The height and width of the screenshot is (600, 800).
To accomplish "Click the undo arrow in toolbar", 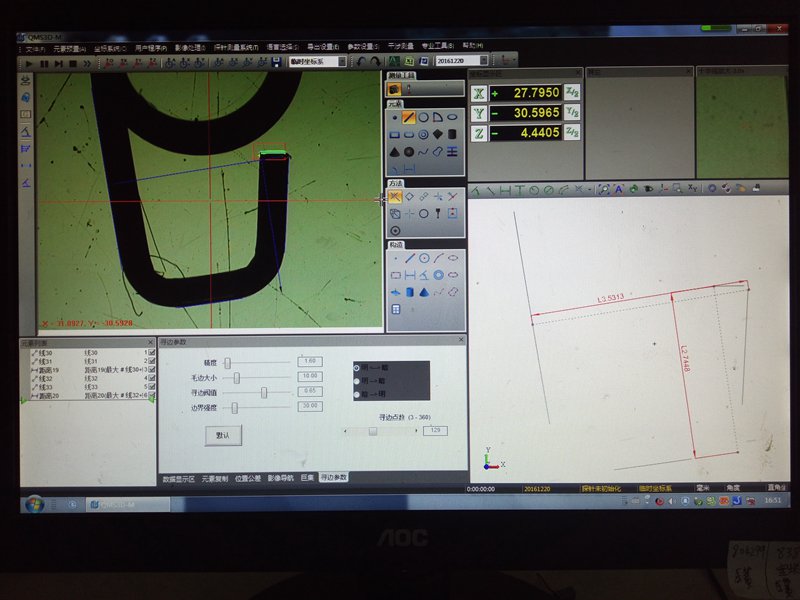I will click(x=361, y=62).
